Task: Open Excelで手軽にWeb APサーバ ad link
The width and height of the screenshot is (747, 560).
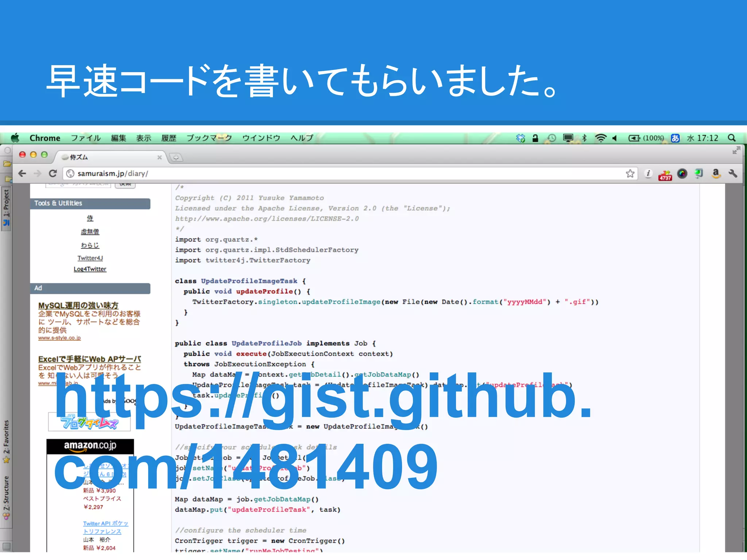Action: [x=90, y=359]
